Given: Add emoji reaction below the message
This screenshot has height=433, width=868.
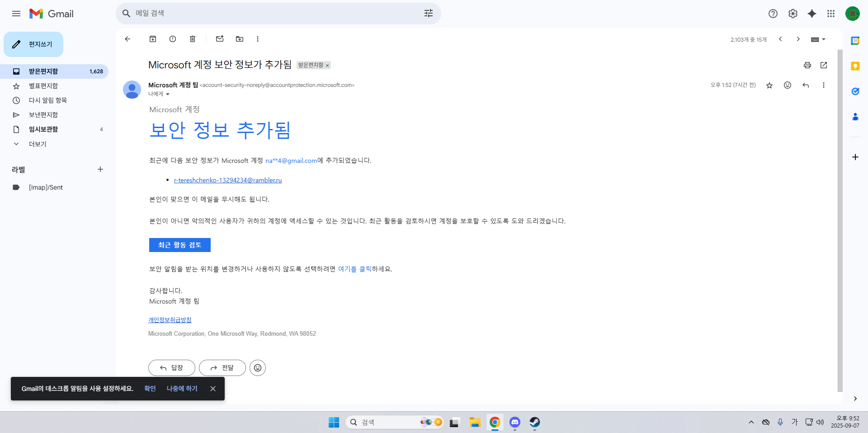Looking at the screenshot, I should 258,368.
